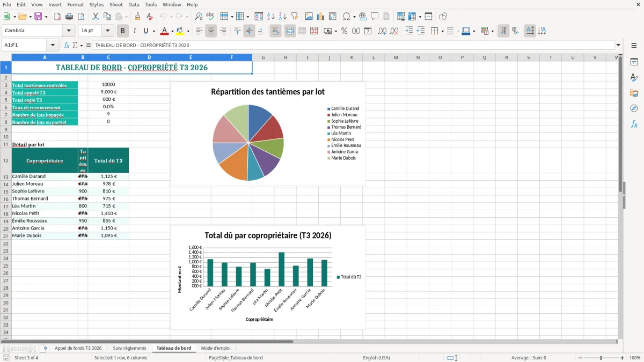The image size is (644, 362).
Task: Toggle Merge and Center Cells
Action: point(290,31)
